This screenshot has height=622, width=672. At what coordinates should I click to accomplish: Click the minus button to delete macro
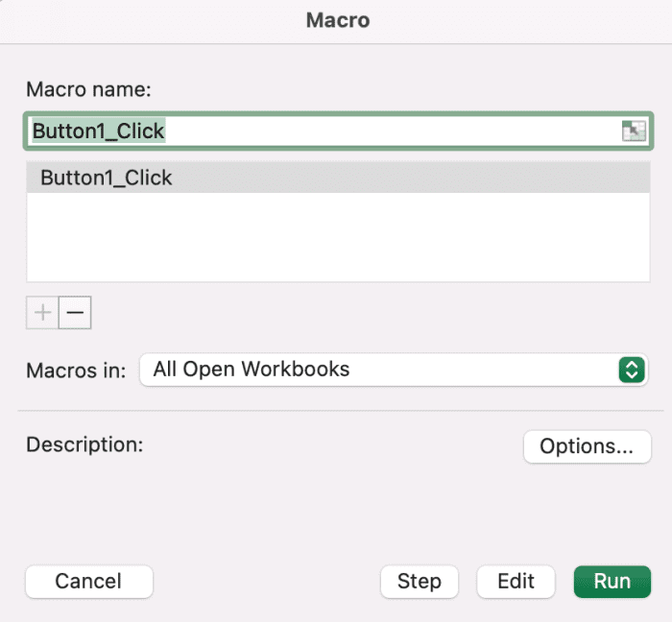tap(75, 313)
